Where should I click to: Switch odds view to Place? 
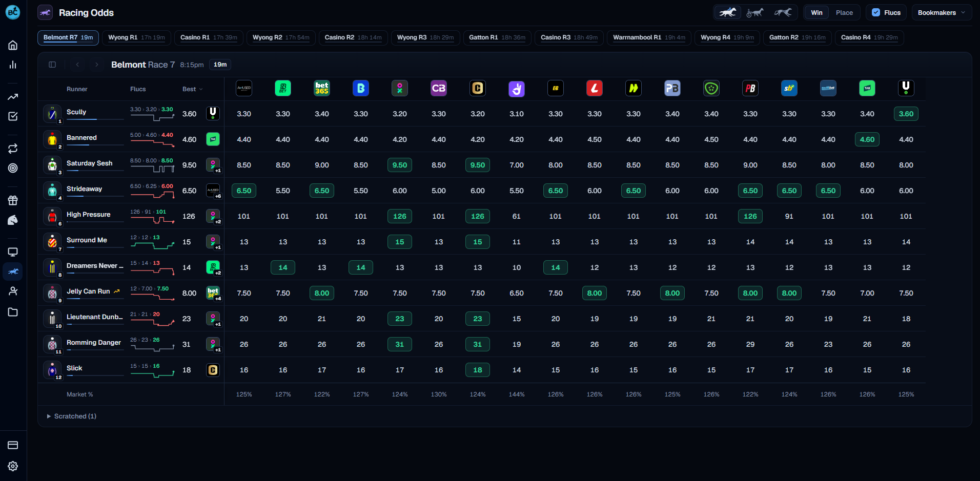tap(844, 12)
